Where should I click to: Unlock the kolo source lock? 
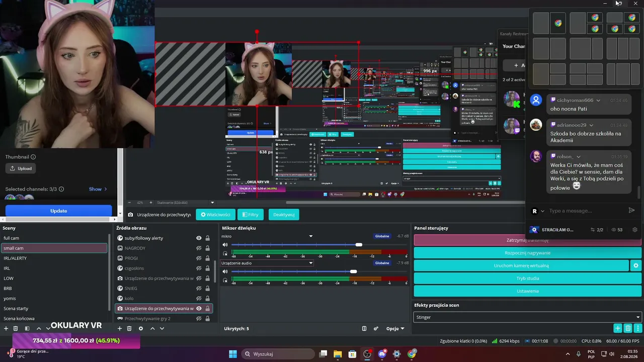click(207, 298)
